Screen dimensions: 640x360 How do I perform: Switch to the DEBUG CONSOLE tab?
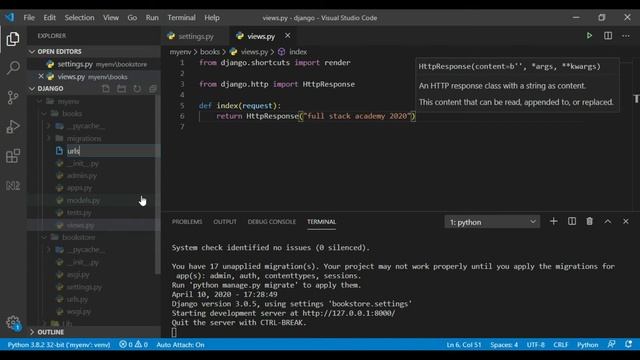coord(272,222)
